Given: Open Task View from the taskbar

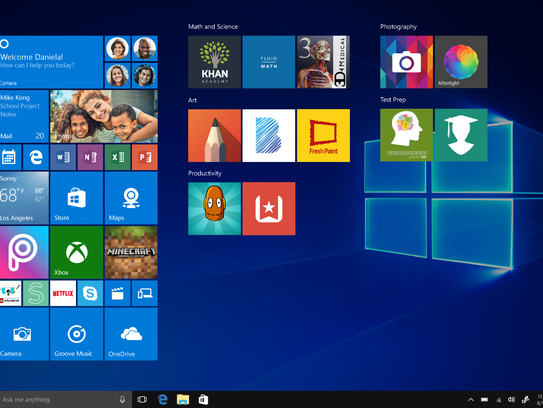Looking at the screenshot, I should [142, 400].
